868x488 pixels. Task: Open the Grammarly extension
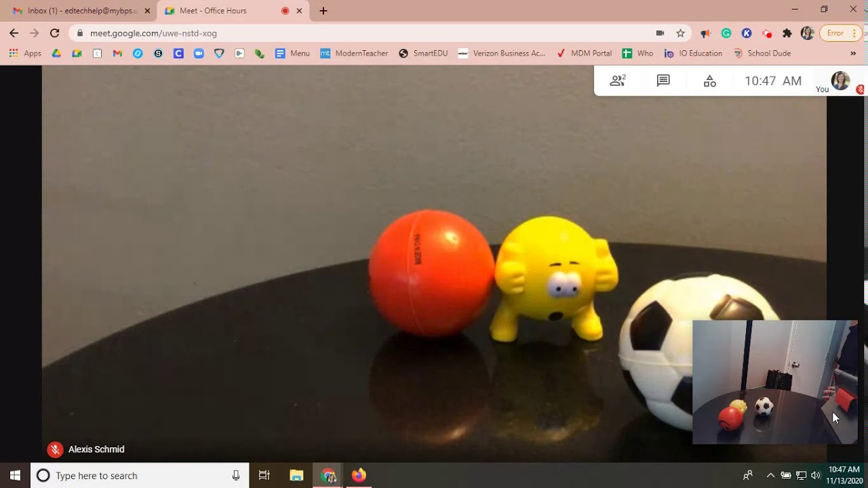[x=726, y=33]
